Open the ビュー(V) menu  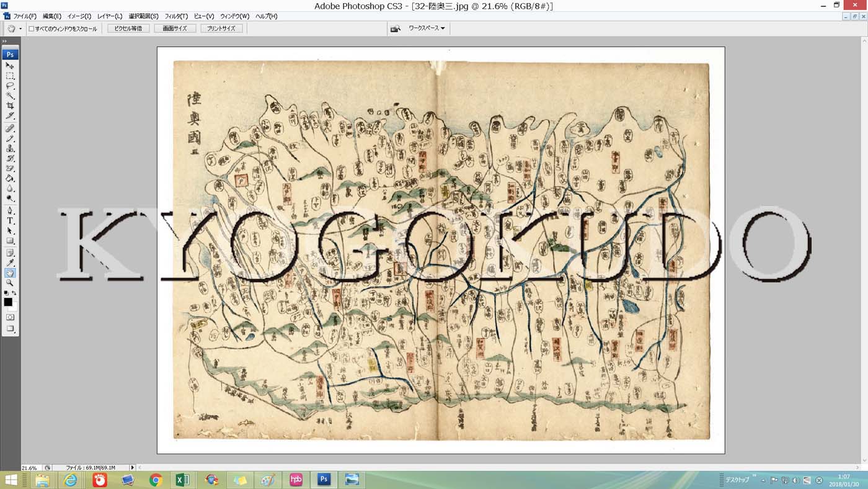204,16
